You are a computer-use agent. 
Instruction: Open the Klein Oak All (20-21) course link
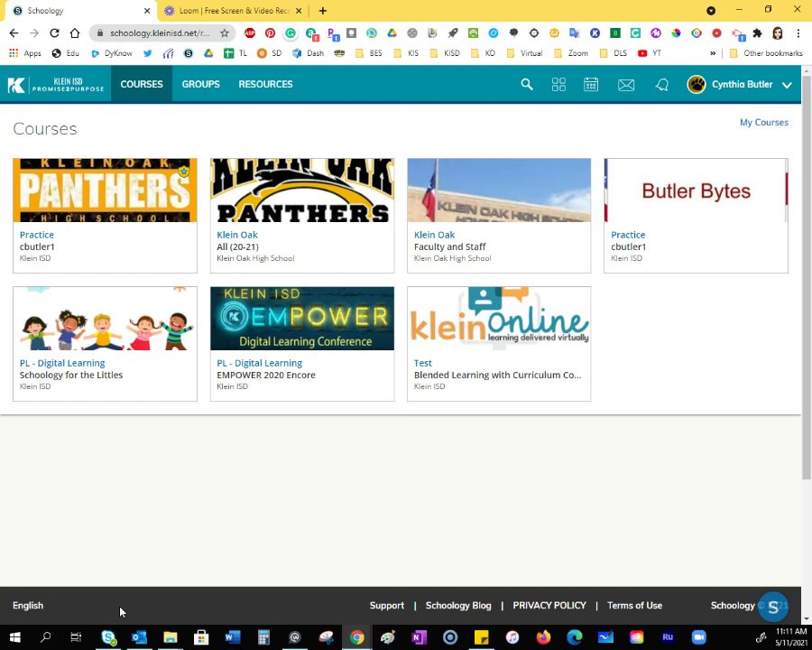[237, 235]
